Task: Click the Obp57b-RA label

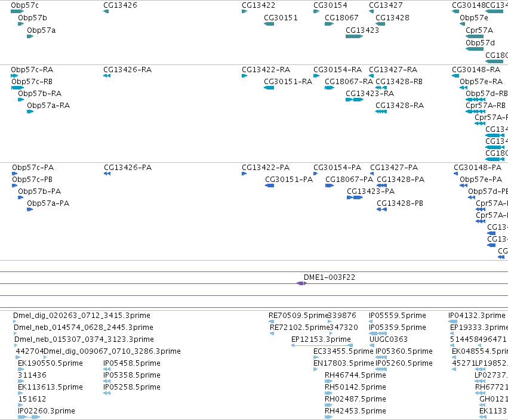Action: tap(40, 94)
